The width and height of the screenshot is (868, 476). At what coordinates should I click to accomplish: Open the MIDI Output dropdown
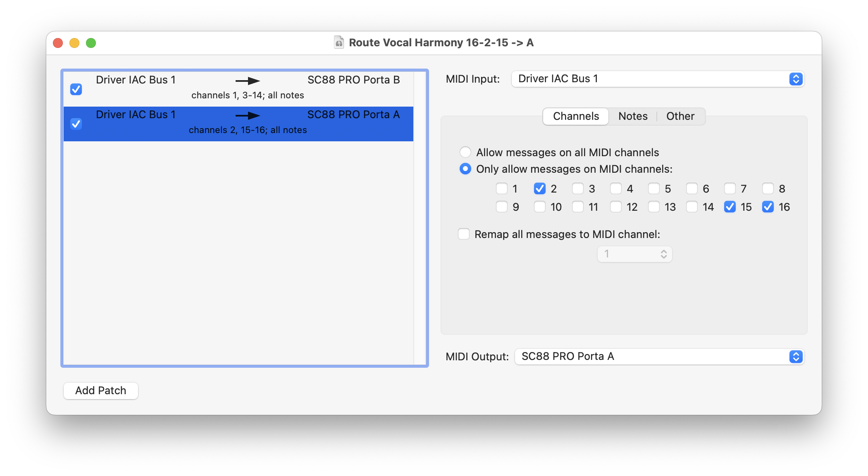(x=659, y=357)
